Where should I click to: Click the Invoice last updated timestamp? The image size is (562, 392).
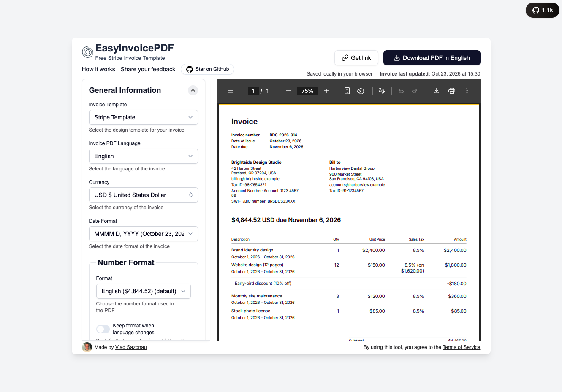[430, 74]
